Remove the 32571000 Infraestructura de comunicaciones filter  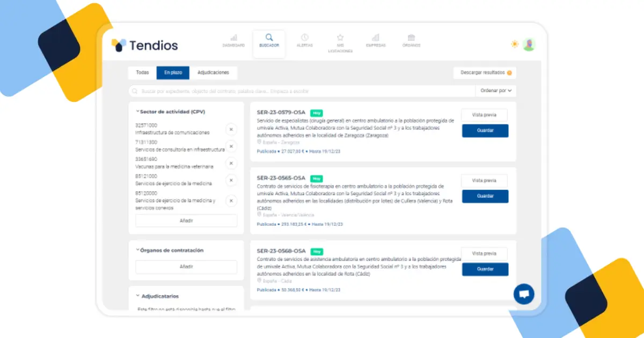point(231,129)
